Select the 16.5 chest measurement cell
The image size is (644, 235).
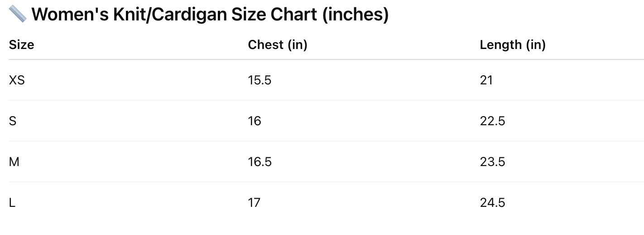(260, 162)
